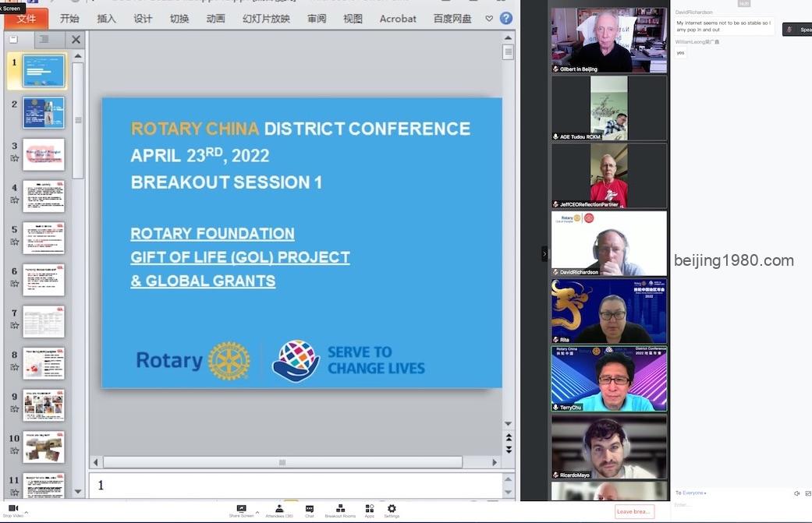The image size is (812, 523).
Task: Click slide editor vertical scroll down arrow
Action: 508,424
